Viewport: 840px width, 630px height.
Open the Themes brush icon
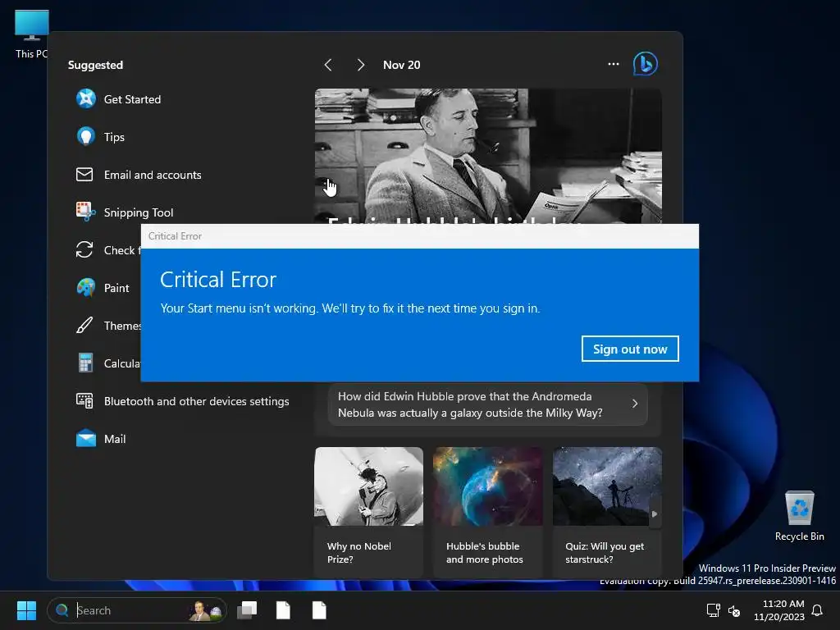[x=84, y=325]
